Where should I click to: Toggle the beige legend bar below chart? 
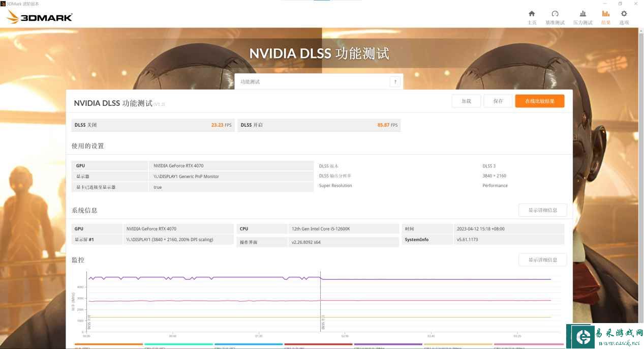coord(458,344)
